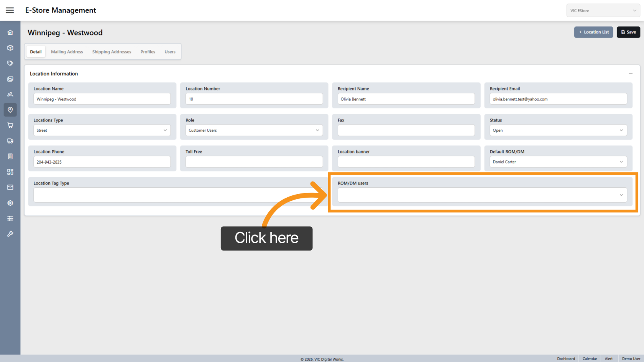Go to the home icon in sidebar

(10, 33)
